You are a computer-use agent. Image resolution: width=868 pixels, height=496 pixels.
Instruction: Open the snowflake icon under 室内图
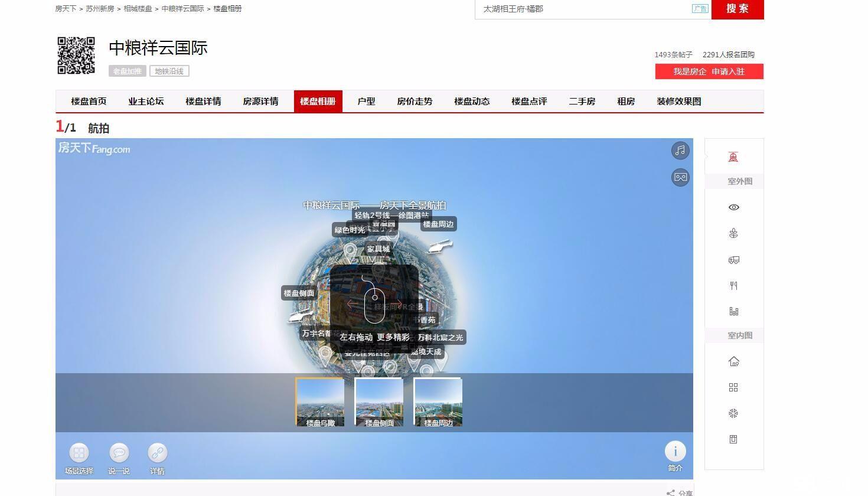(733, 413)
